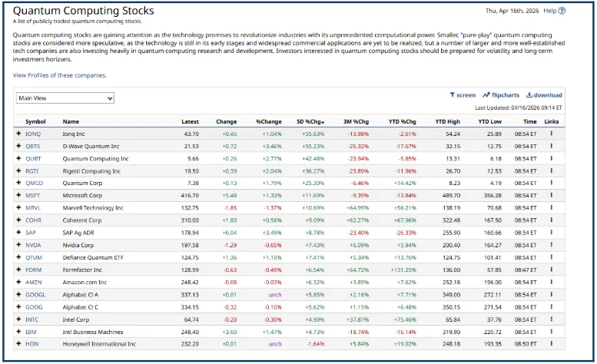Open links menu for RGTI row
The height and width of the screenshot is (364, 597).
click(552, 170)
